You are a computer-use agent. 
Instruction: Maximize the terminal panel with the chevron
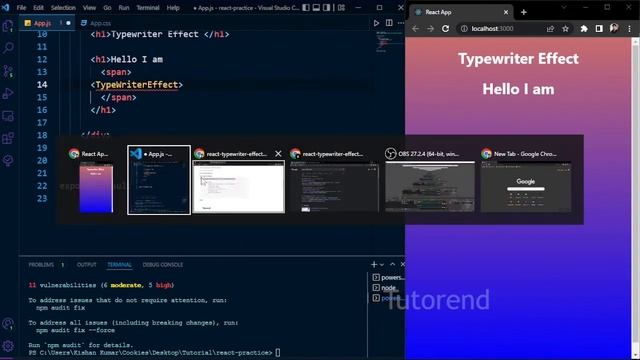click(x=393, y=264)
